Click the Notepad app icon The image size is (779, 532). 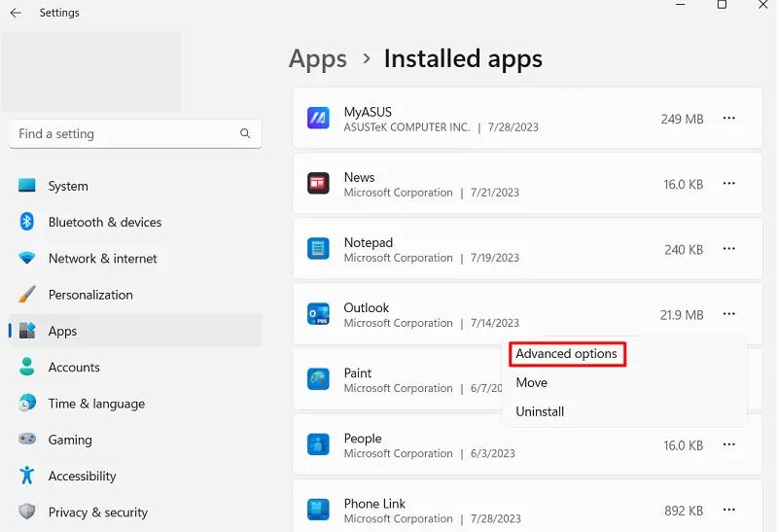[318, 248]
